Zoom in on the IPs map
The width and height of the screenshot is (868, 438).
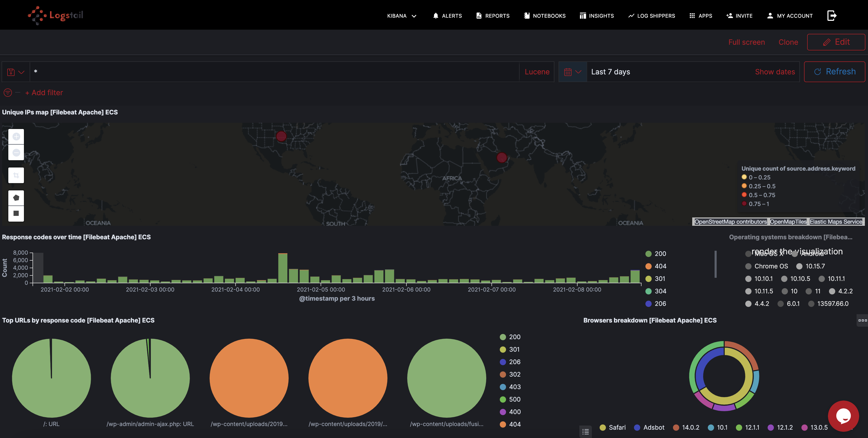pyautogui.click(x=16, y=137)
